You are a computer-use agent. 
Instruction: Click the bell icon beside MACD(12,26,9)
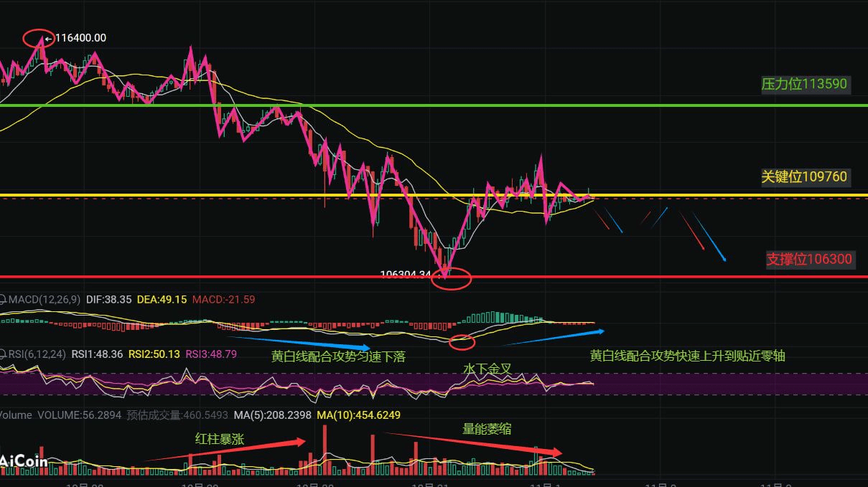click(4, 299)
